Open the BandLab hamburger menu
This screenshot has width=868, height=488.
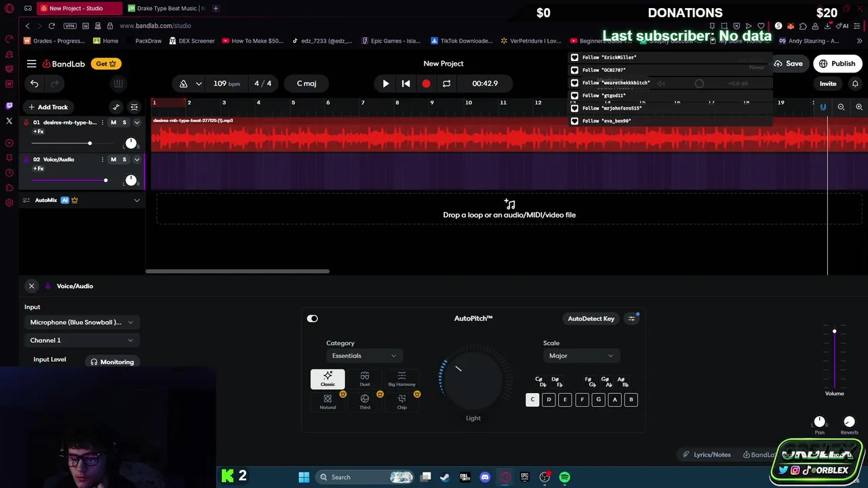pyautogui.click(x=32, y=64)
